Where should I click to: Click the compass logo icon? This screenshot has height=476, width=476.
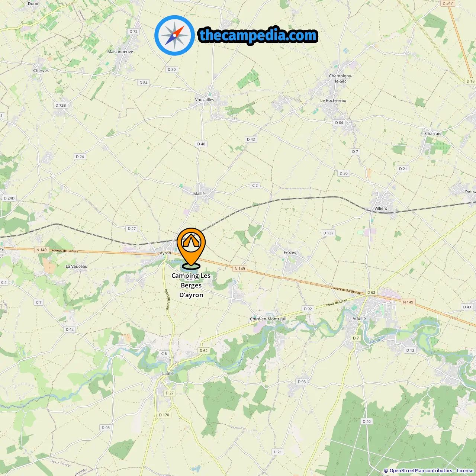174,35
